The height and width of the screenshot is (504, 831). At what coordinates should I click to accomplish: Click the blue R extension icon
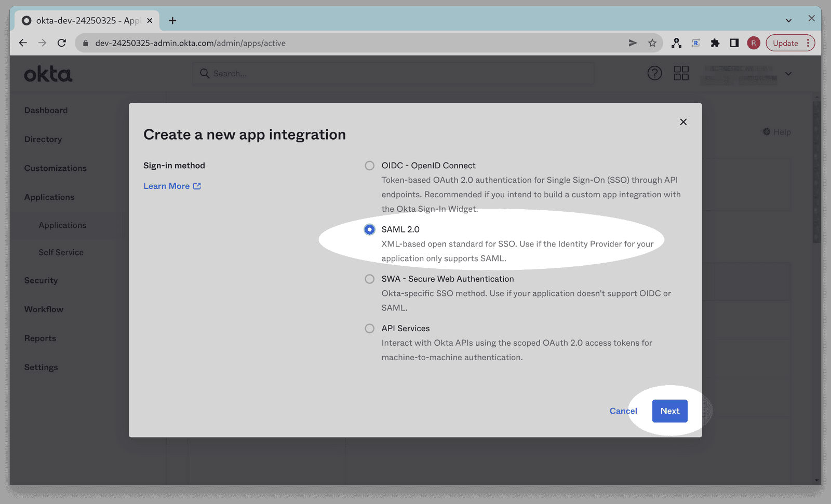coord(696,43)
